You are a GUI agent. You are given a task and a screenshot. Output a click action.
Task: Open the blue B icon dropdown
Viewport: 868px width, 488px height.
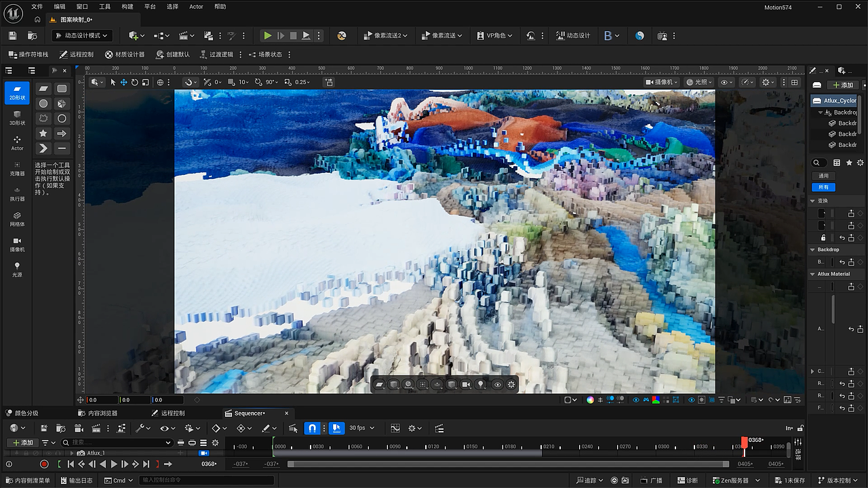pyautogui.click(x=612, y=35)
